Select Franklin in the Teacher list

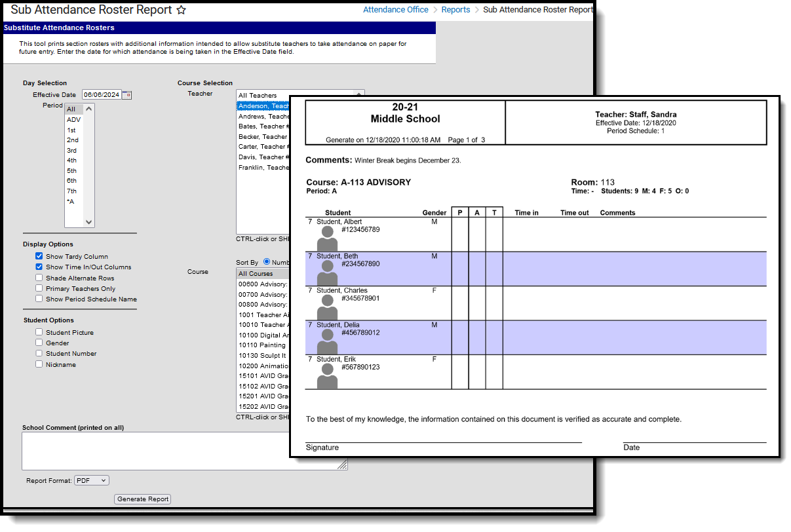pos(263,168)
